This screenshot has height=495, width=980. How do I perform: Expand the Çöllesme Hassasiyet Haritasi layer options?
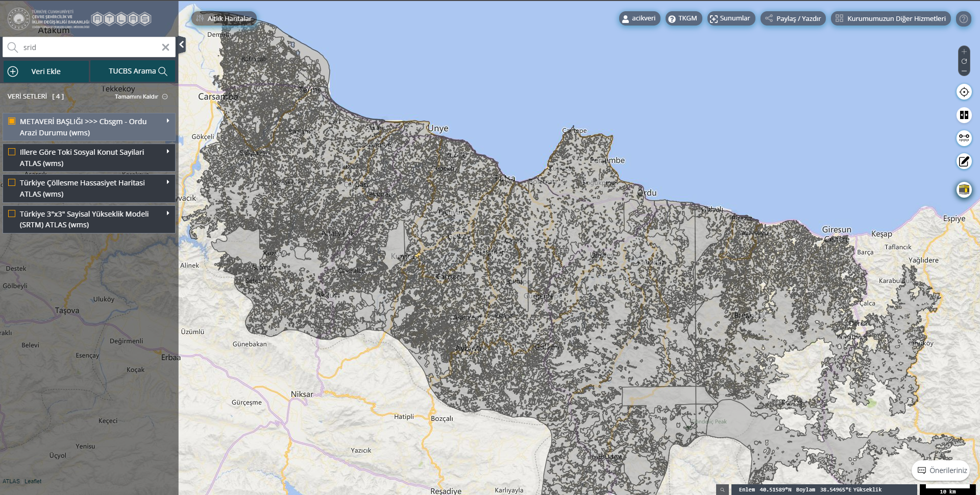click(167, 182)
